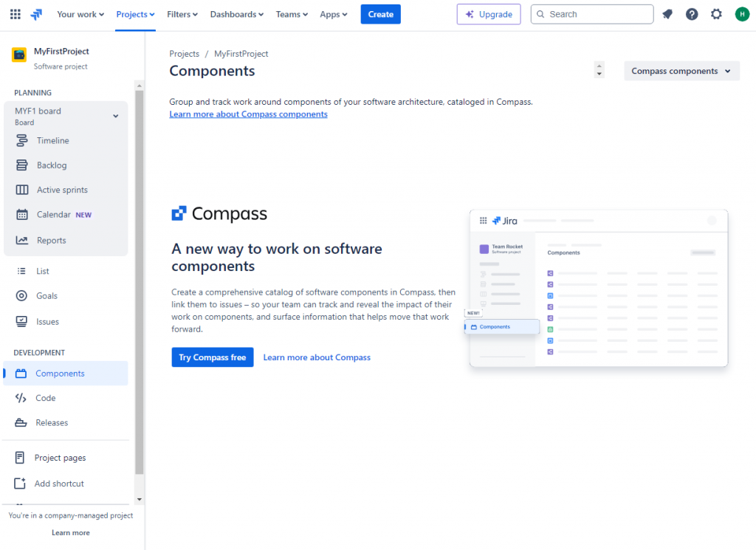Open Learn more about Compass link

click(x=317, y=357)
